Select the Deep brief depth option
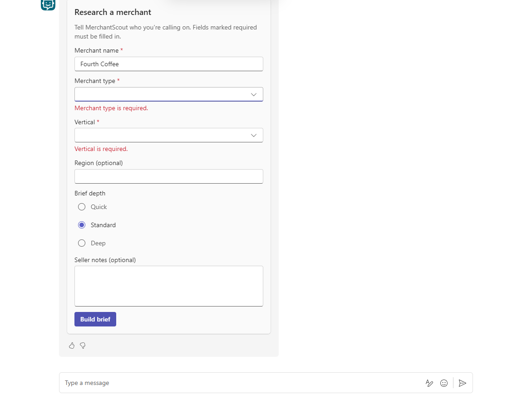Screen dimensions: 532x404 point(82,243)
